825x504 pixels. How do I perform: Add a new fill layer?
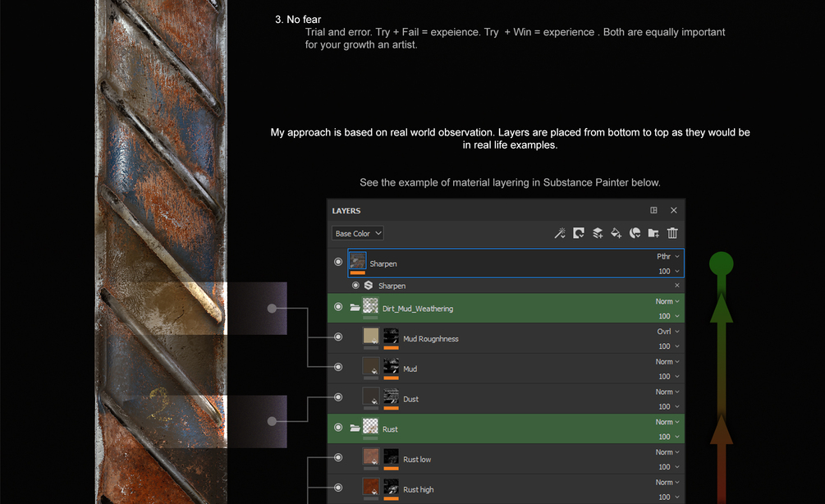click(x=616, y=233)
